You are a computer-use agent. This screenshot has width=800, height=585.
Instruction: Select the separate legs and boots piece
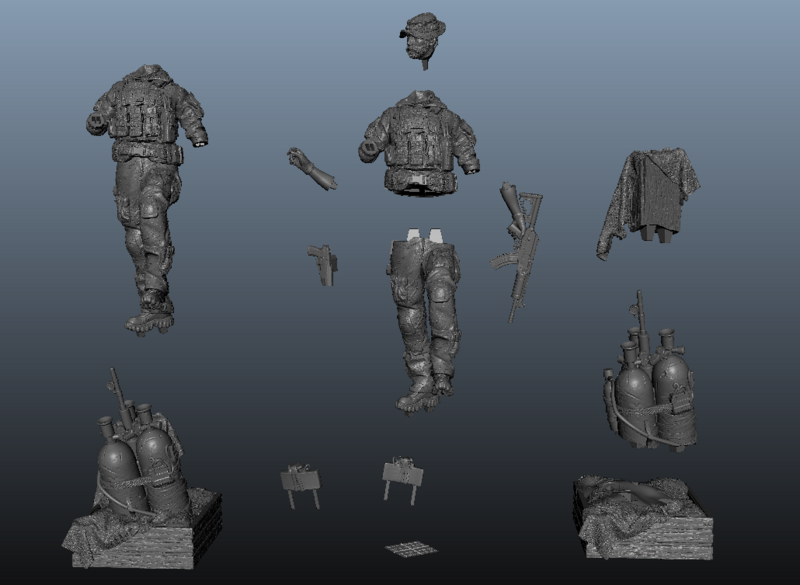(426, 320)
